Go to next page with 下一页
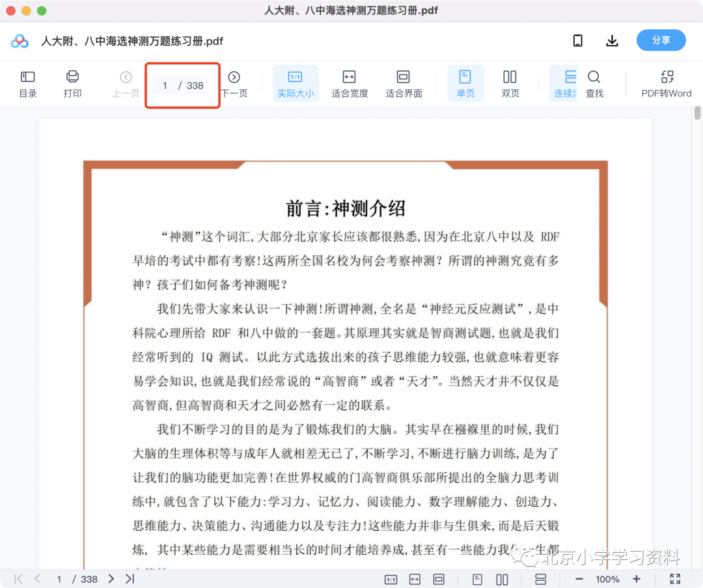This screenshot has height=588, width=703. 234,84
